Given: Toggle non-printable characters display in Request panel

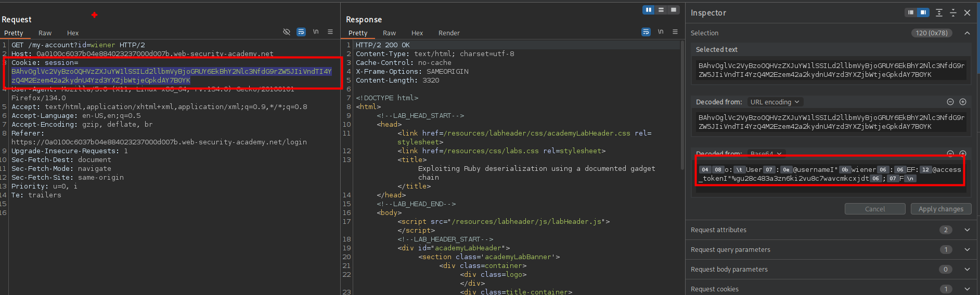Looking at the screenshot, I should [x=316, y=32].
